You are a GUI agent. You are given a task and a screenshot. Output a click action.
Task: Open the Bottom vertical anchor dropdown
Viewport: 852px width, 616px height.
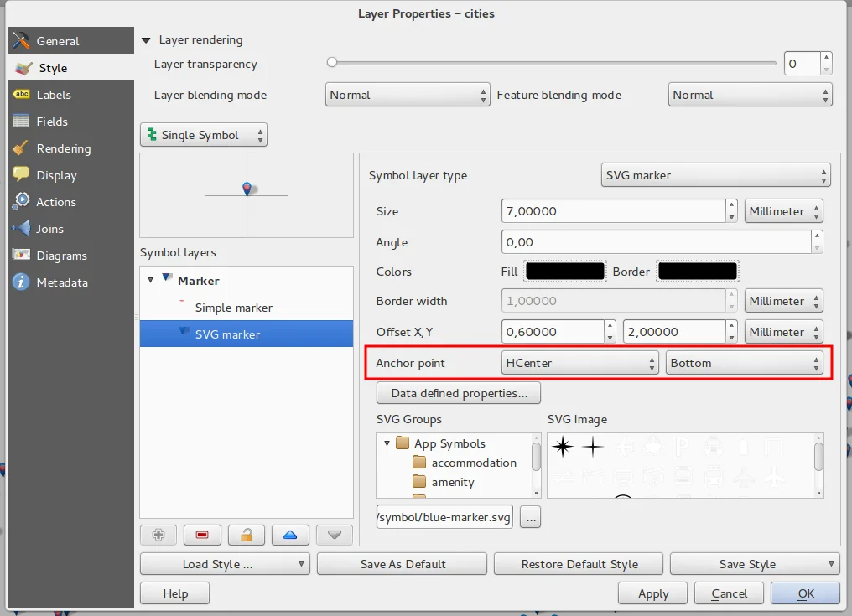pos(744,363)
